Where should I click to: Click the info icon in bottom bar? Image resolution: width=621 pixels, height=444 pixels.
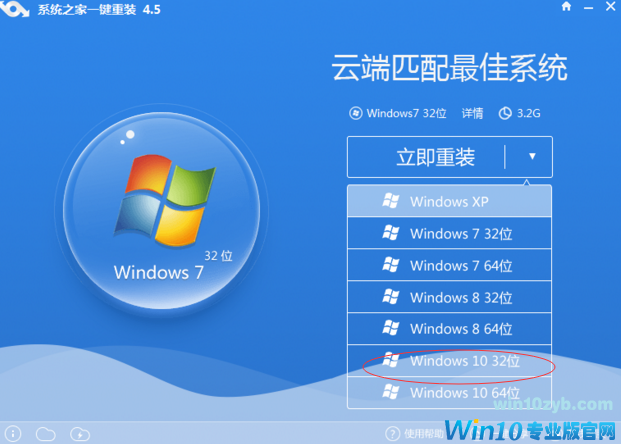point(13,434)
